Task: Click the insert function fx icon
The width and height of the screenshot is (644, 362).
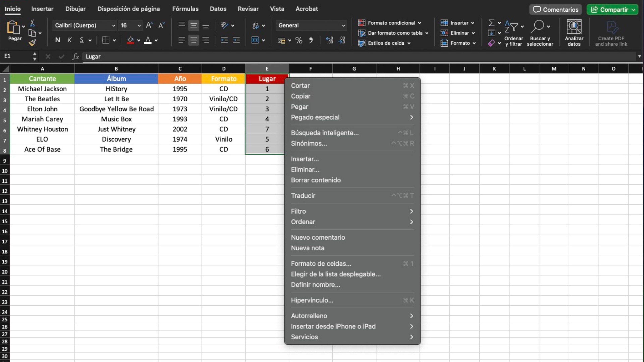Action: click(75, 56)
